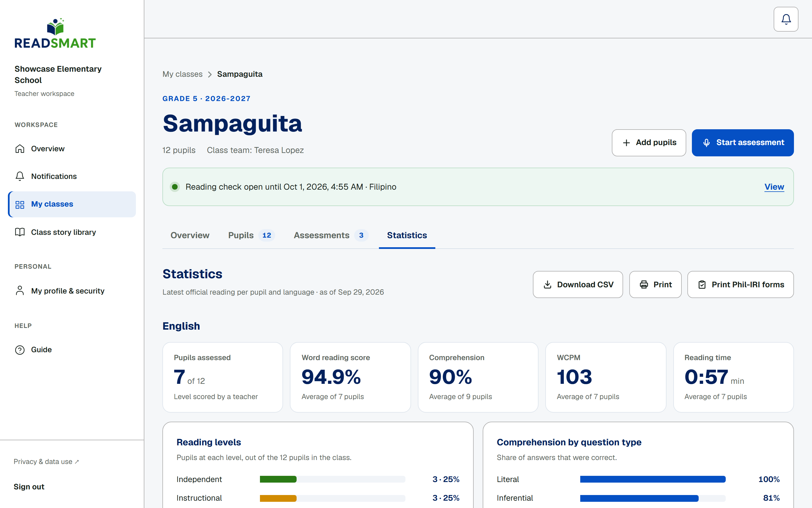Open the notification bell at top right

785,19
